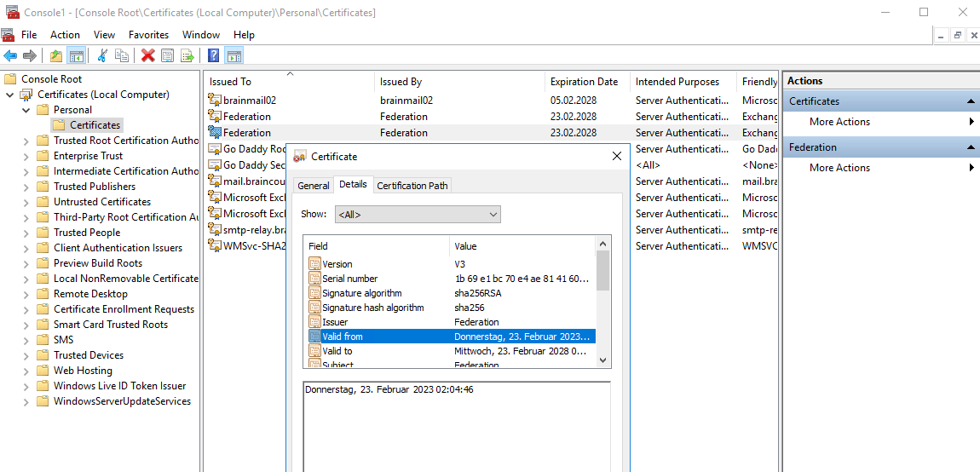The image size is (980, 472).
Task: Sort by the Intended Purposes column header
Action: point(683,81)
